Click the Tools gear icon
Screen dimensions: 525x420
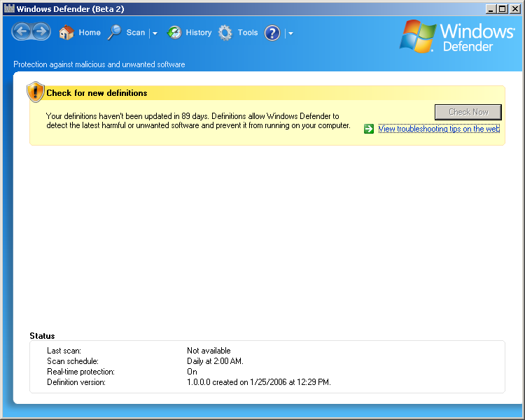coord(225,32)
